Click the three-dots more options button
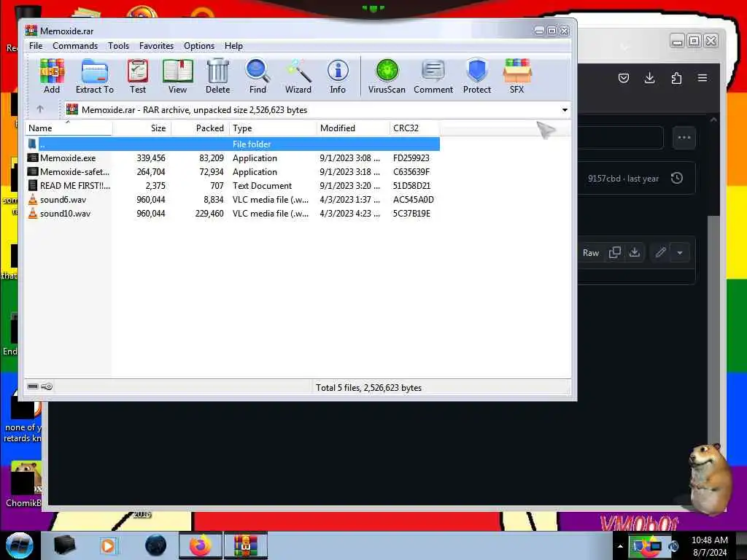 (684, 138)
